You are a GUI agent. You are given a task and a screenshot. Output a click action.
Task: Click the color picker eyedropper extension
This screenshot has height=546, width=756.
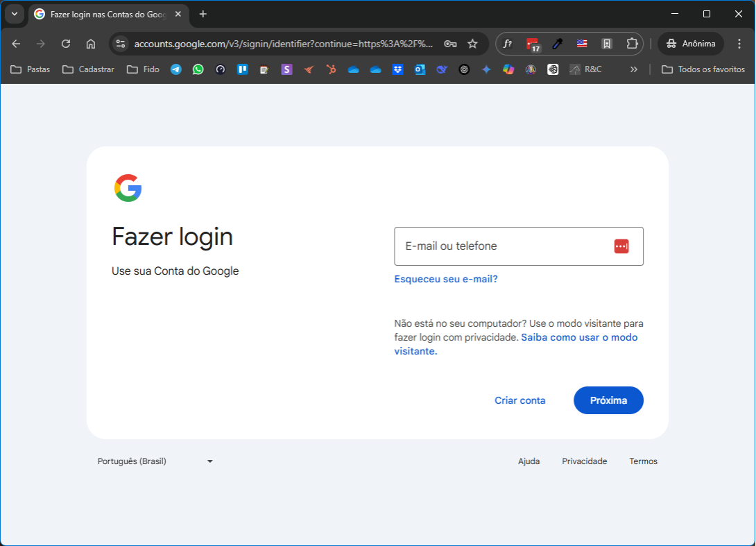click(x=557, y=44)
